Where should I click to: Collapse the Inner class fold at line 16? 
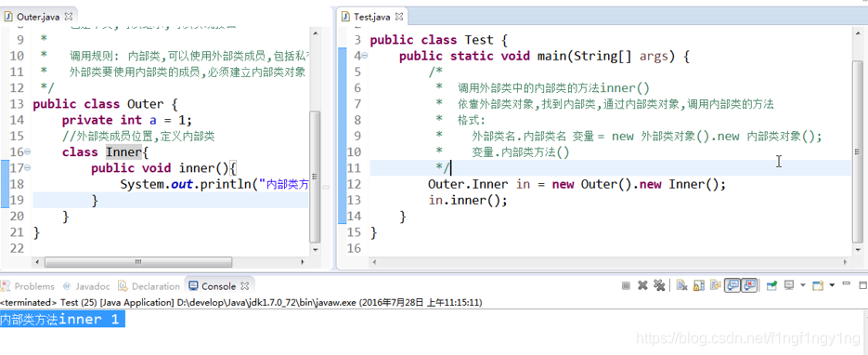click(x=28, y=151)
